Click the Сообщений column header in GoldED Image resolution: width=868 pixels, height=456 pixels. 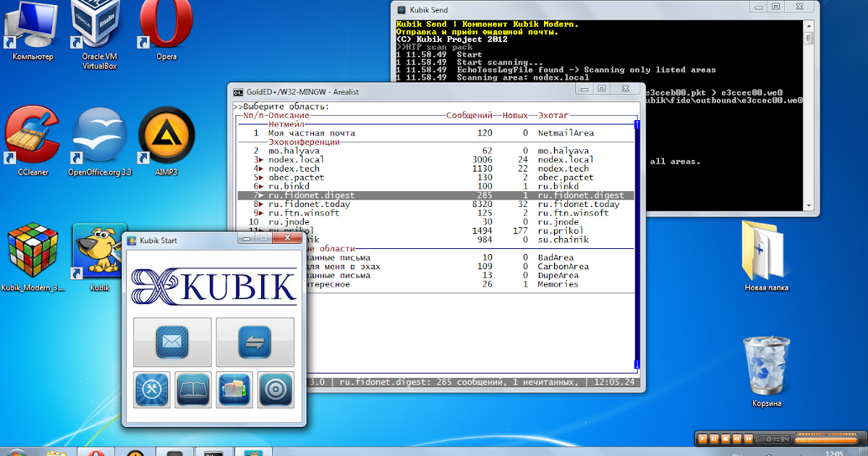click(x=470, y=115)
